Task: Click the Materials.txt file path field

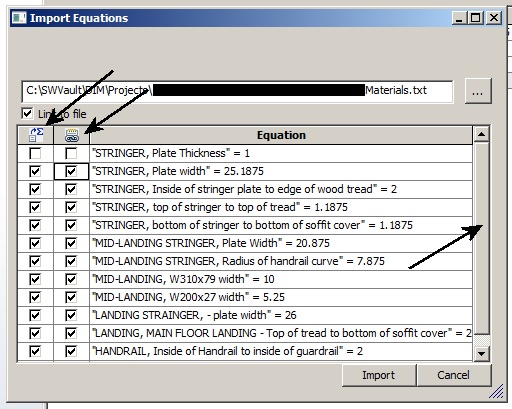Action: pos(237,91)
